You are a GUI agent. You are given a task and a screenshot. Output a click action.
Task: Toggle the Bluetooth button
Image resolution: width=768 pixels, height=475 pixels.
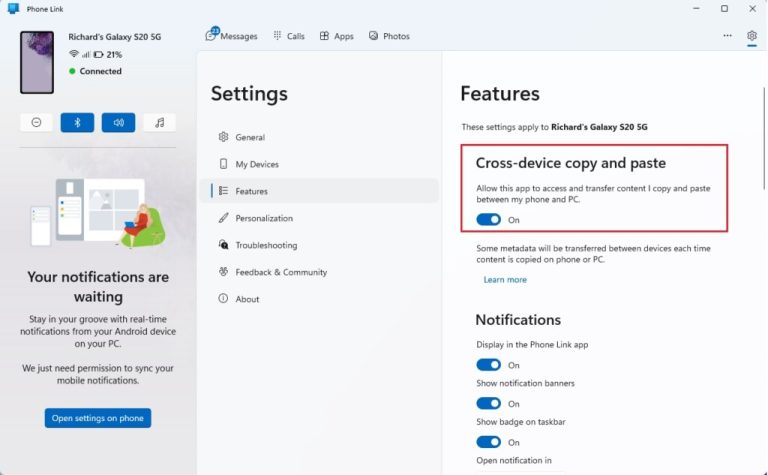(x=77, y=122)
